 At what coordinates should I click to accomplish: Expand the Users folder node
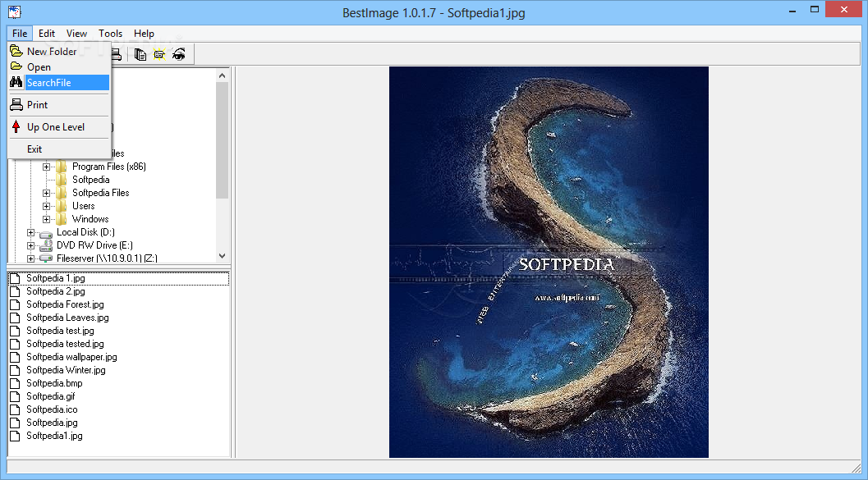47,206
